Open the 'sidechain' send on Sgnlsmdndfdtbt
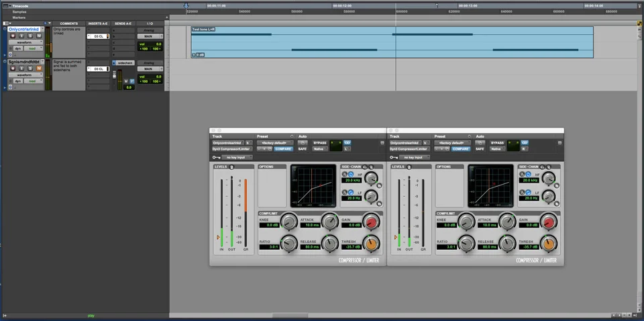This screenshot has height=321, width=644. tap(125, 63)
